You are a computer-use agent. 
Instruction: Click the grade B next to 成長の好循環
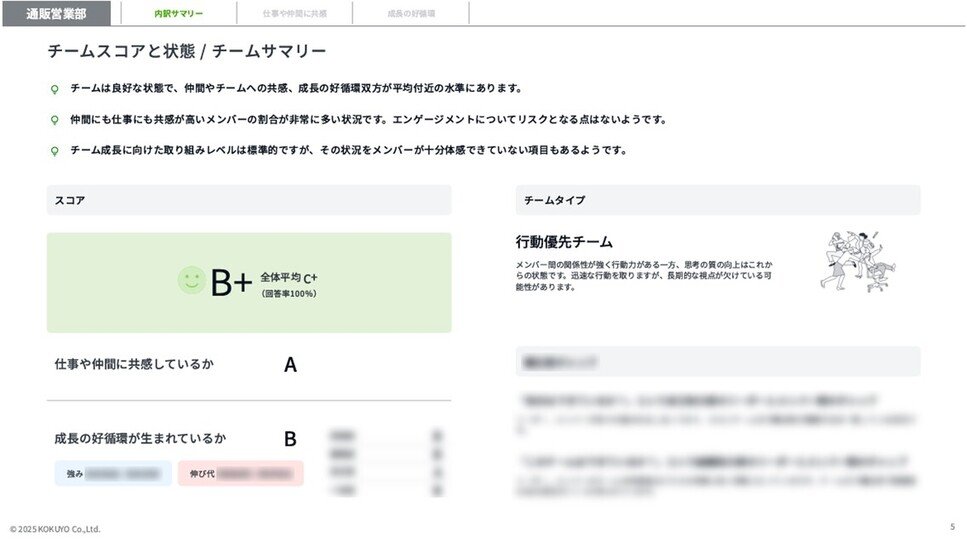pyautogui.click(x=290, y=439)
